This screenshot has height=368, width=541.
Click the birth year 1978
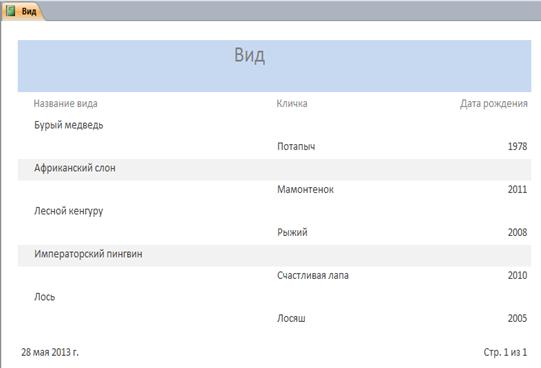517,146
